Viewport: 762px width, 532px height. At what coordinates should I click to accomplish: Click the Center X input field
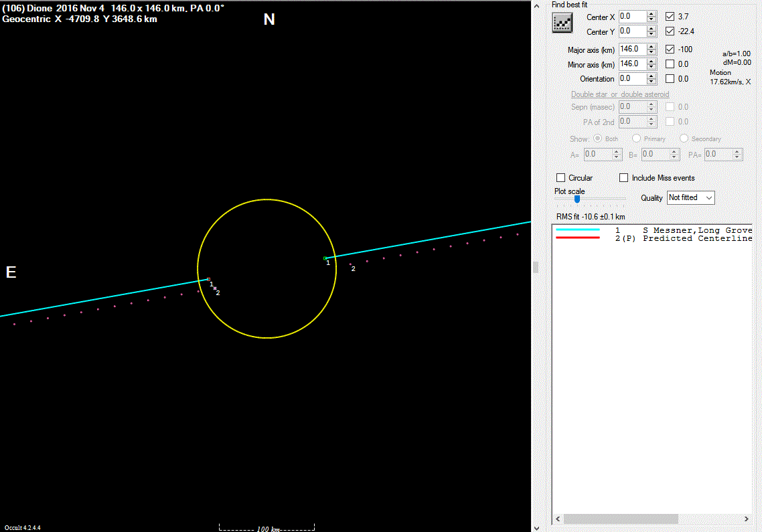pos(633,17)
